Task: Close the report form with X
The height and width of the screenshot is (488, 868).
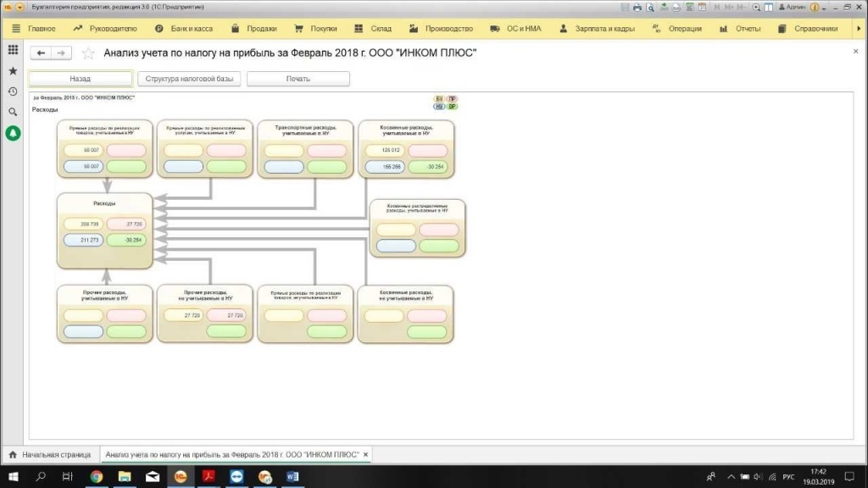Action: coord(856,52)
